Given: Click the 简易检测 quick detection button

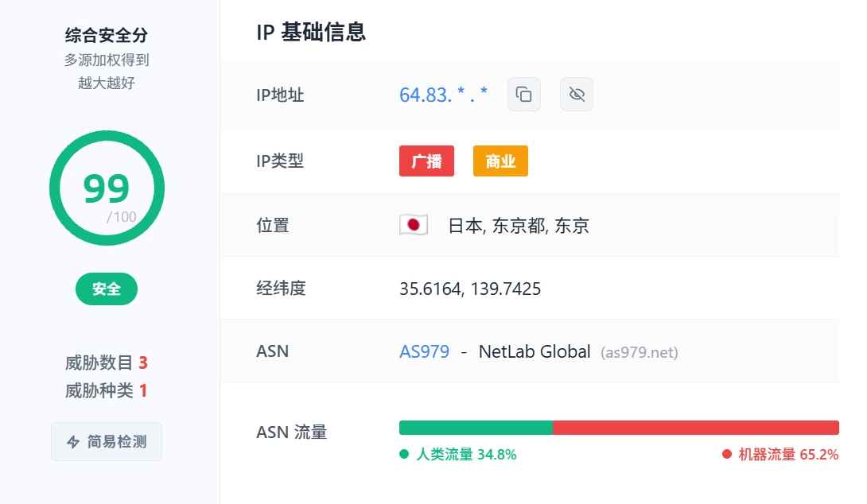Looking at the screenshot, I should coord(107,441).
